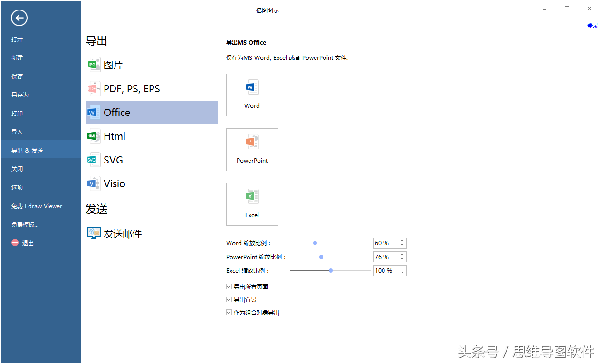Select the Visio export icon

click(x=94, y=184)
